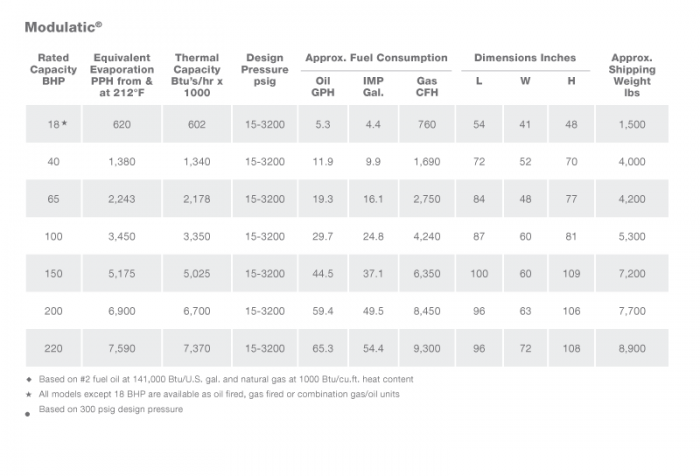Image resolution: width=700 pixels, height=476 pixels.
Task: Select the 18 BHP rated capacity cell
Action: [x=53, y=124]
